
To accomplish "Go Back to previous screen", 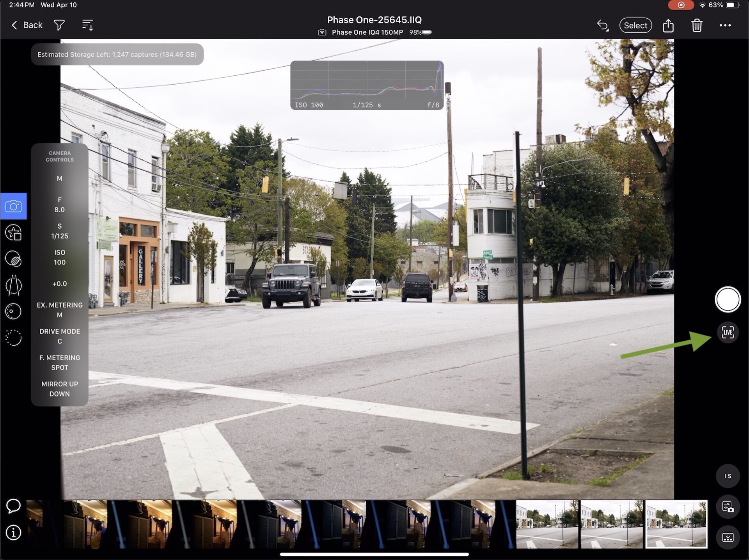I will 27,25.
